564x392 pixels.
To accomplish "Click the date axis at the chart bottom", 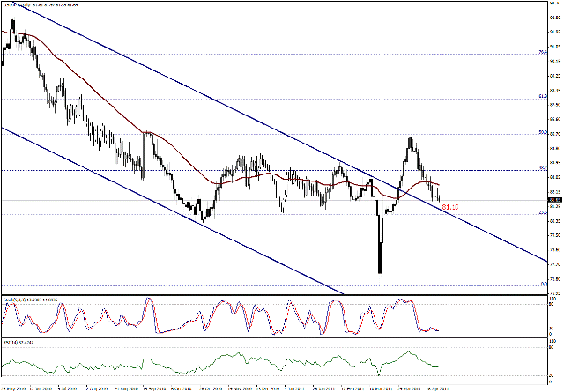I will tap(264, 387).
